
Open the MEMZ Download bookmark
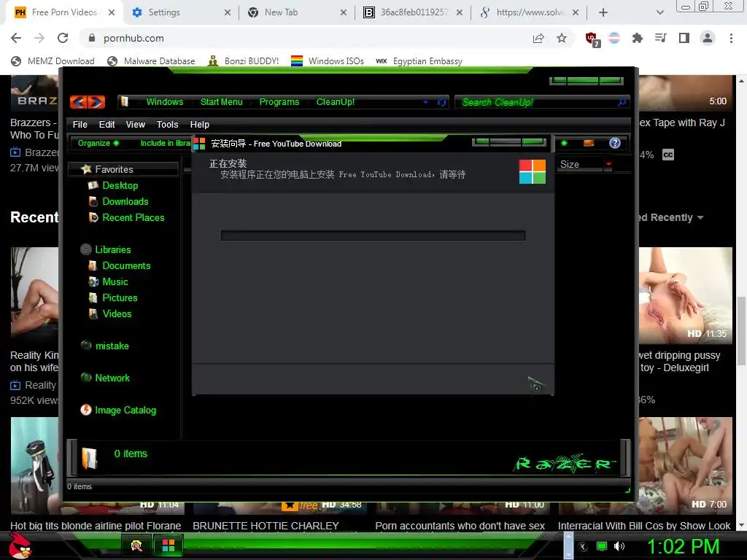pos(53,61)
